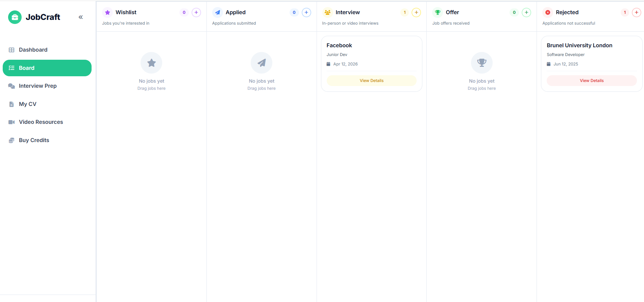
Task: Select Brunel University London card title
Action: pyautogui.click(x=579, y=45)
